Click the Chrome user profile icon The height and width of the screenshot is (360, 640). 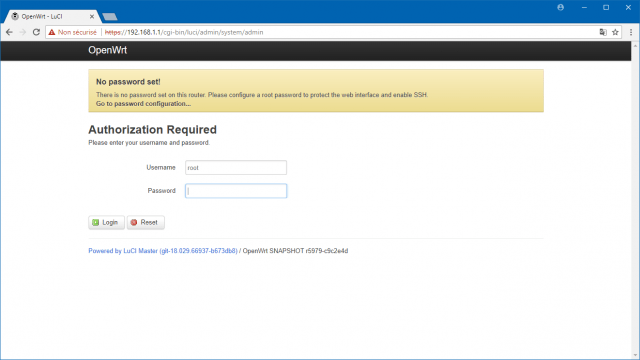click(560, 7)
